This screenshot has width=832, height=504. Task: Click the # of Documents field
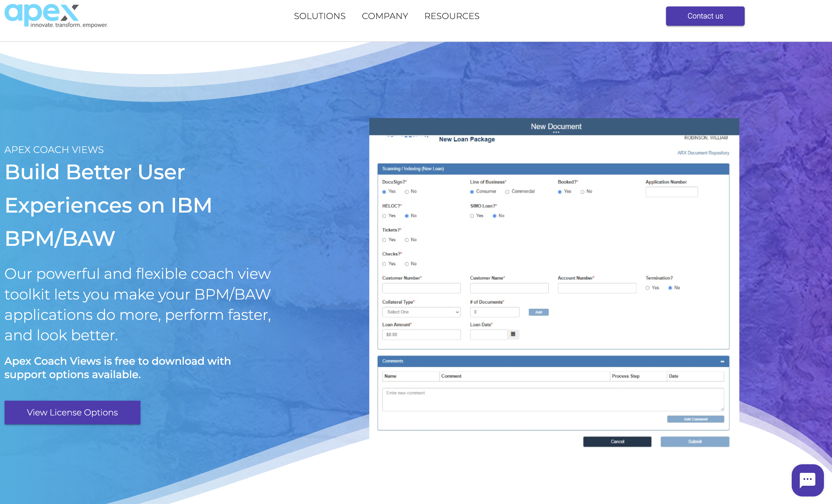[495, 312]
